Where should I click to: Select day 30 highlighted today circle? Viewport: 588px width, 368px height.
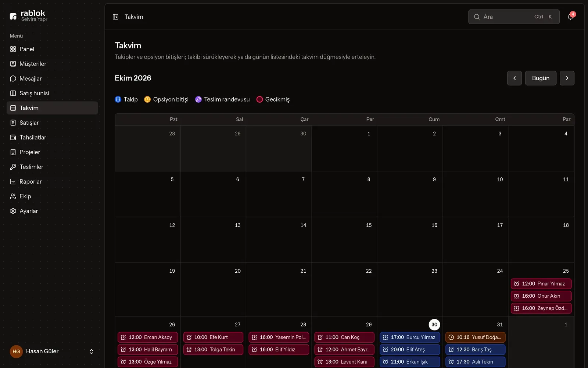434,325
